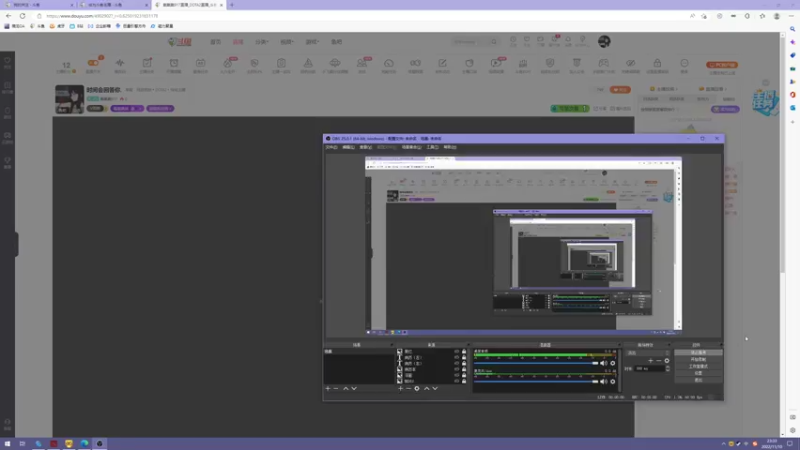Adjust transition duration stepper arrows

click(x=667, y=368)
